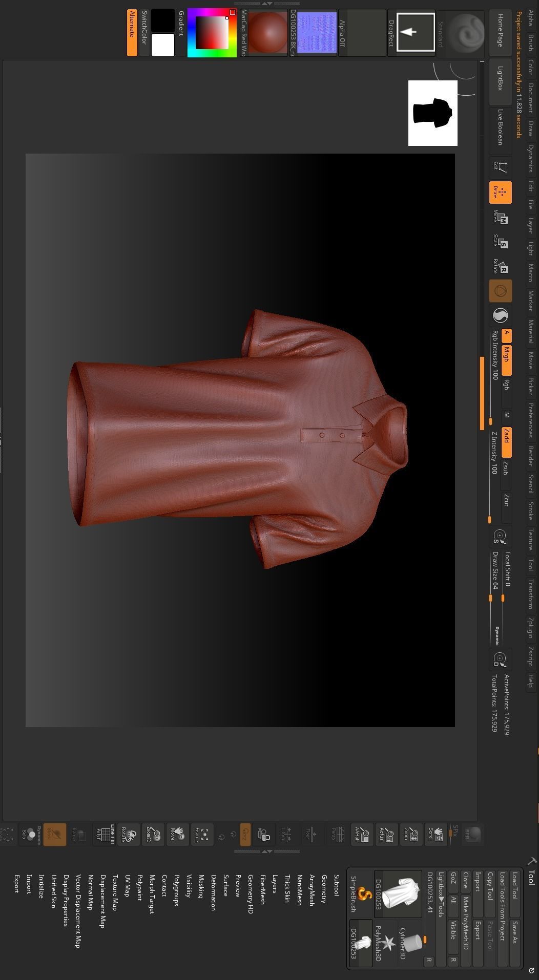
Task: Click the Scroll canvas icon
Action: 437,835
